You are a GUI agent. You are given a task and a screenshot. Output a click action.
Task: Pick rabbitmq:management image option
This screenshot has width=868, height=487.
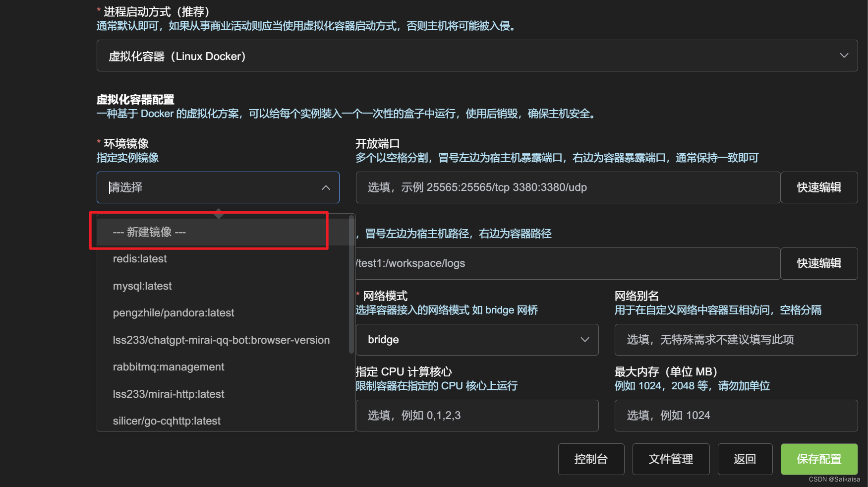[223, 367]
